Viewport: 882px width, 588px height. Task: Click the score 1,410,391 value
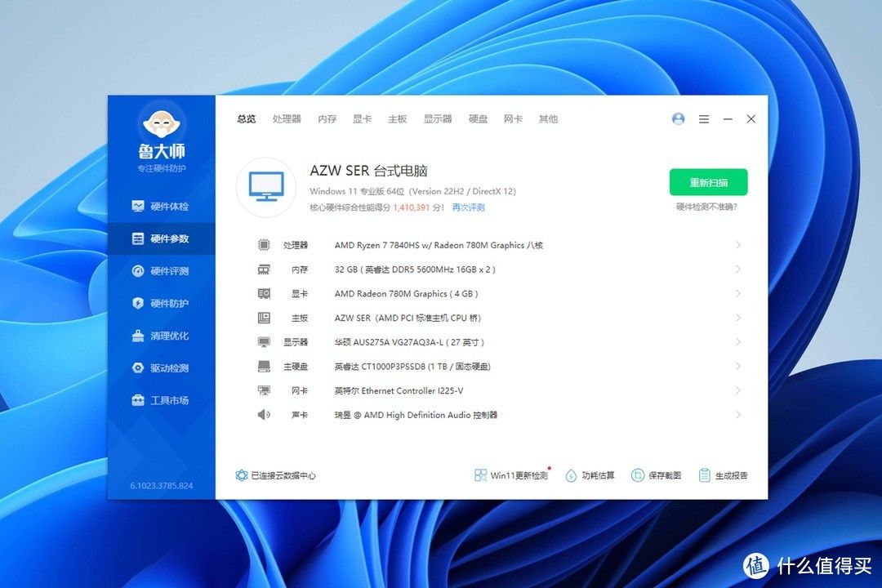click(x=411, y=207)
